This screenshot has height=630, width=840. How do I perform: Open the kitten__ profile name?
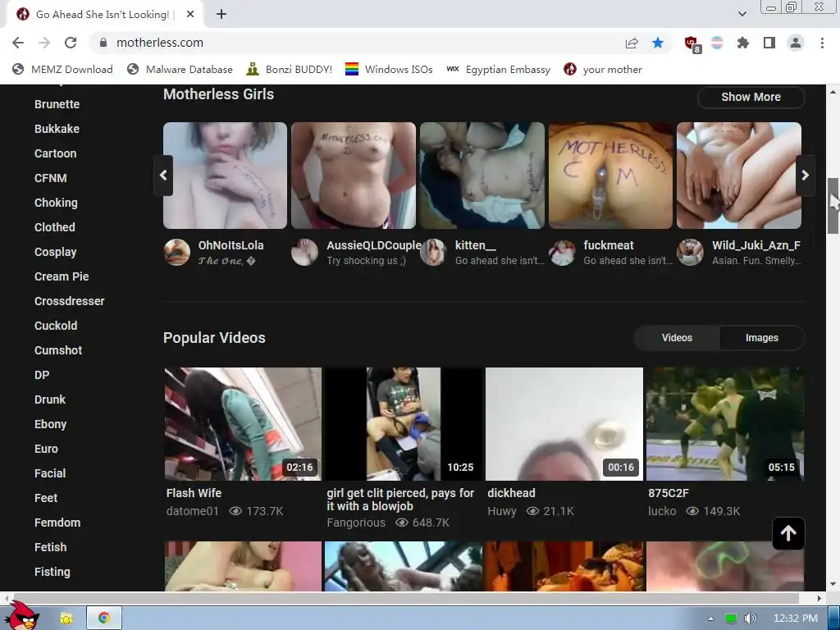[x=475, y=245]
